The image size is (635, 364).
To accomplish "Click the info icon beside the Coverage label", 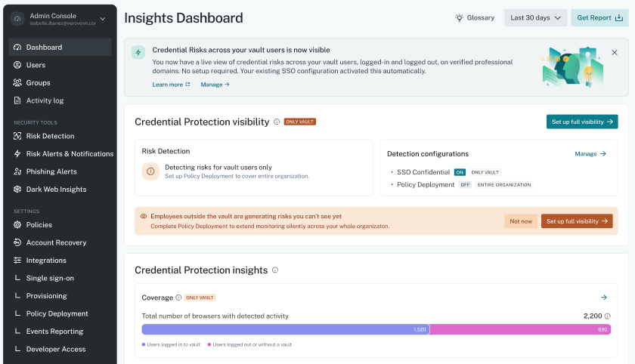I will [178, 298].
